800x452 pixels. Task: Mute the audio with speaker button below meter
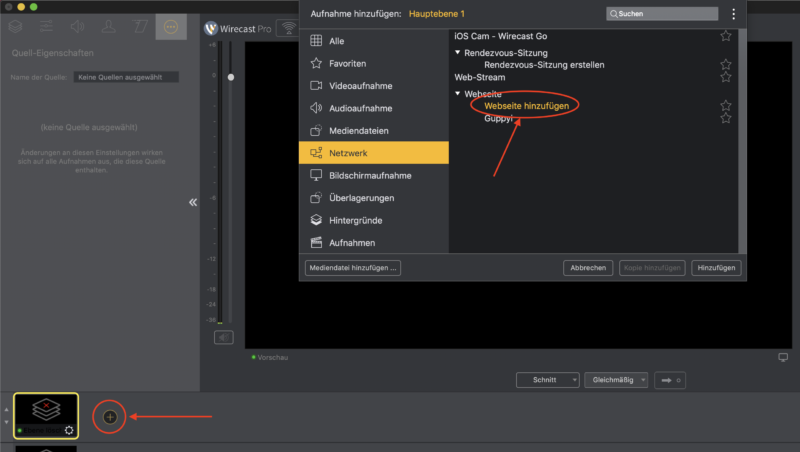coord(223,337)
